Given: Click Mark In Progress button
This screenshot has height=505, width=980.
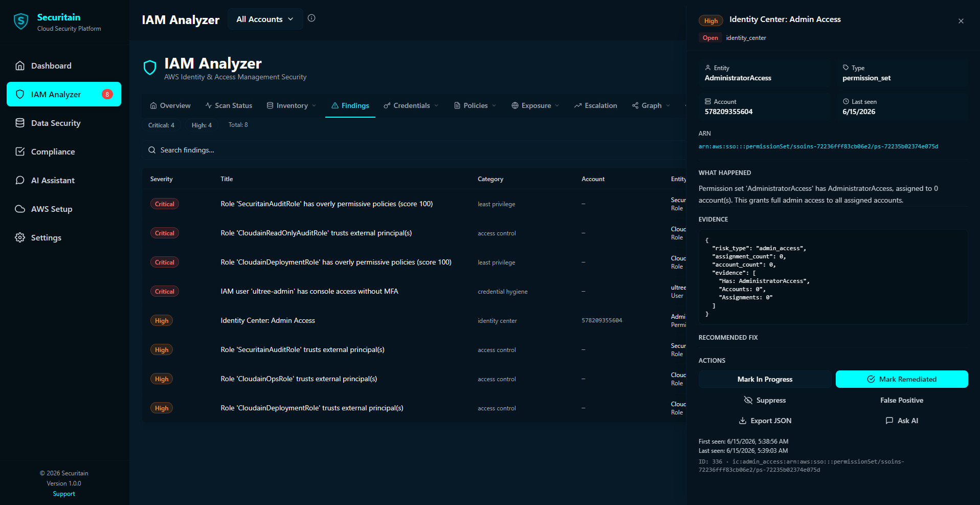Looking at the screenshot, I should 765,379.
